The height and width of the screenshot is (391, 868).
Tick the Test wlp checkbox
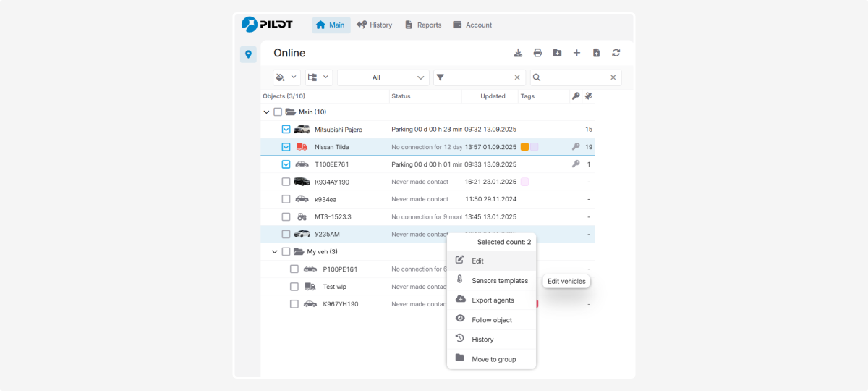pyautogui.click(x=294, y=287)
